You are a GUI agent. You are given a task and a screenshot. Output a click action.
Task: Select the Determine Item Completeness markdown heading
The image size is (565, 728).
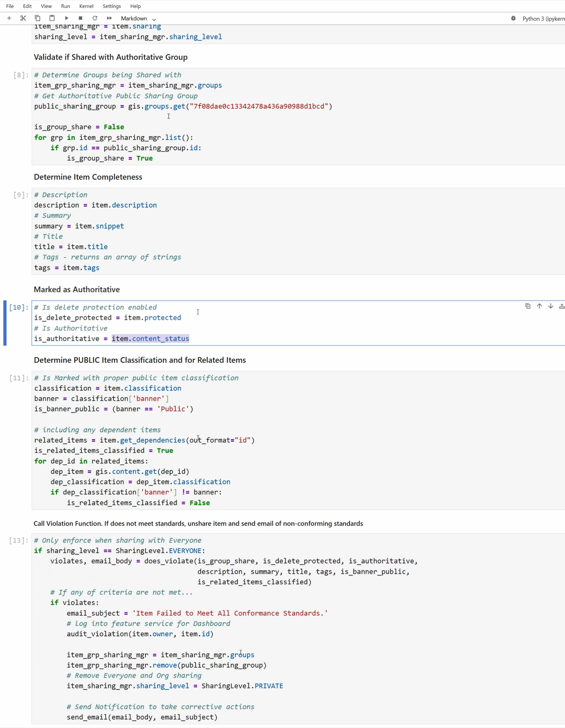(88, 177)
